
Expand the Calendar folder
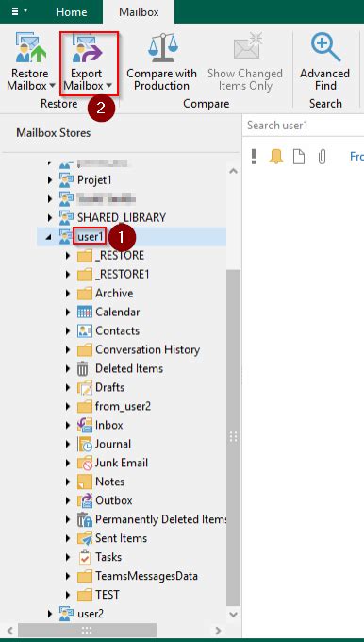click(68, 313)
